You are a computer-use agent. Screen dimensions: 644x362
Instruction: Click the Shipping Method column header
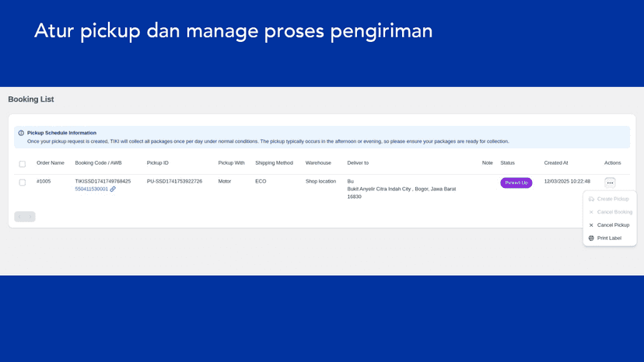[274, 163]
